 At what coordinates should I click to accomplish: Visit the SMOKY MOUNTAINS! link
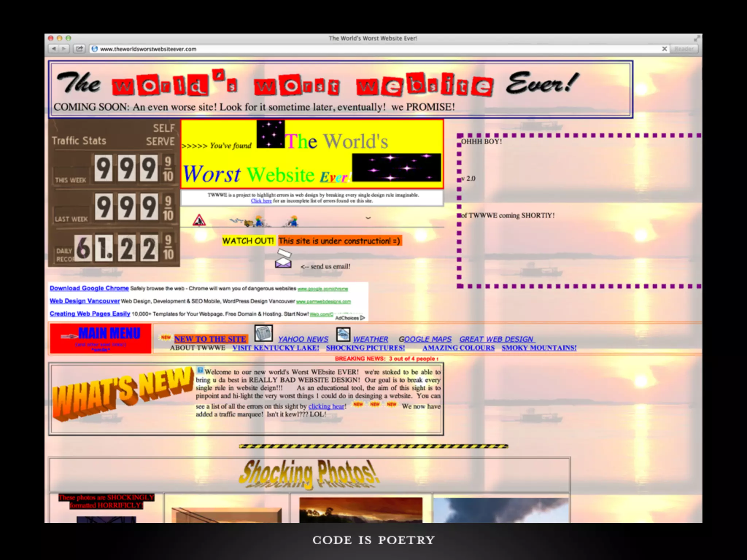pyautogui.click(x=539, y=348)
